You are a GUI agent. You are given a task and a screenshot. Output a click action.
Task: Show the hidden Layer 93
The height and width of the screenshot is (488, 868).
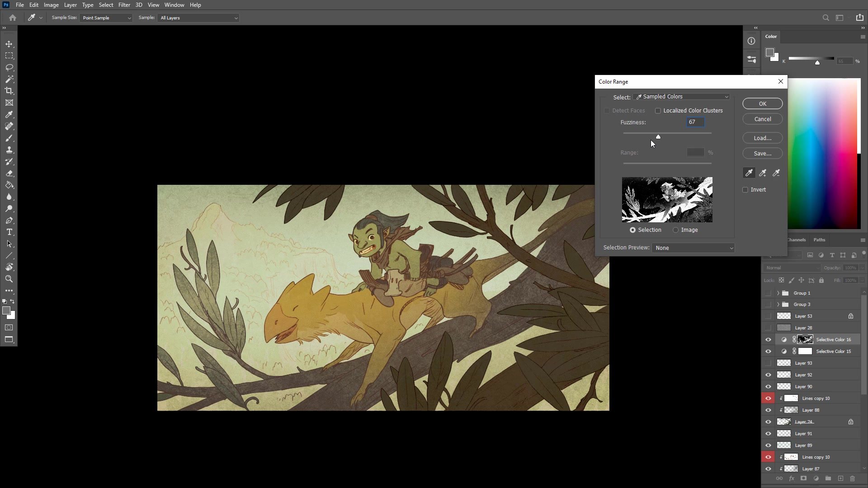point(769,363)
